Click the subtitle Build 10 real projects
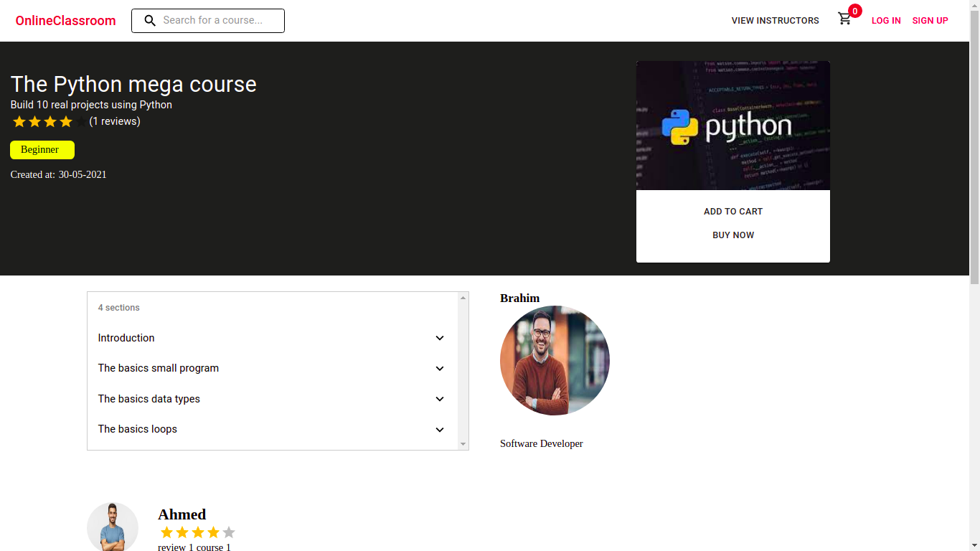Viewport: 980px width, 551px height. point(91,105)
